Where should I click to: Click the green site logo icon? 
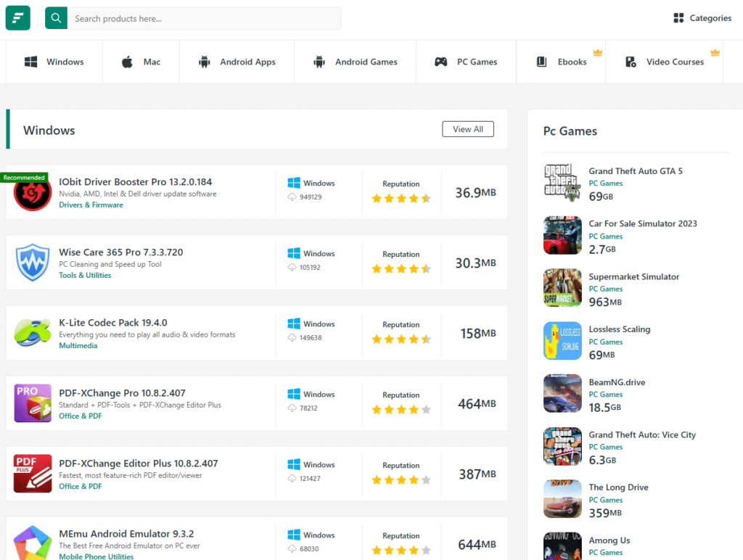tap(18, 18)
